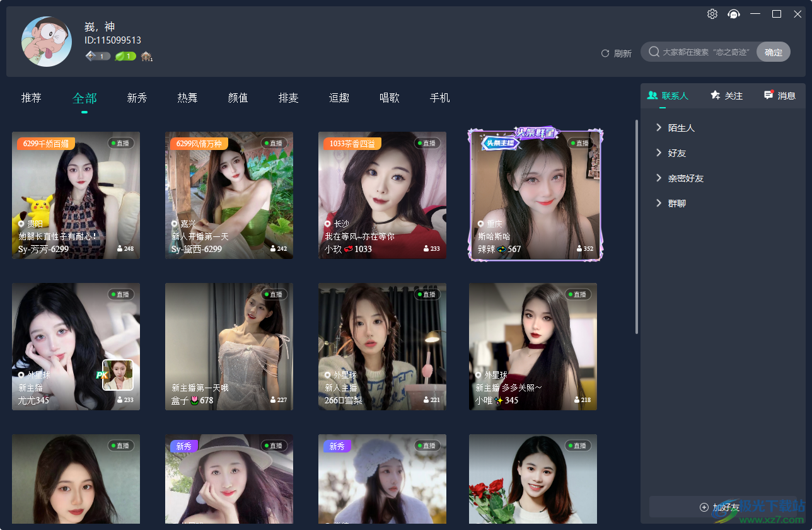Click 直播 live badge on 小玫 1033 card

[426, 143]
